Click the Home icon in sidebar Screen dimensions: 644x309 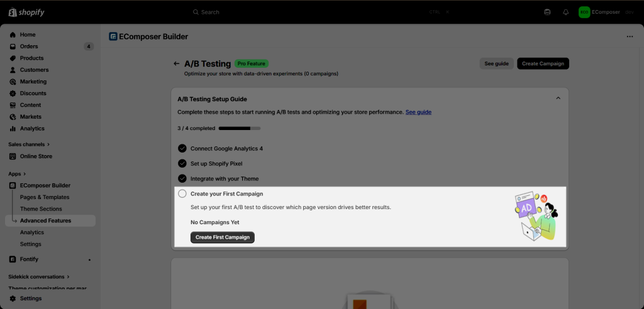point(13,35)
